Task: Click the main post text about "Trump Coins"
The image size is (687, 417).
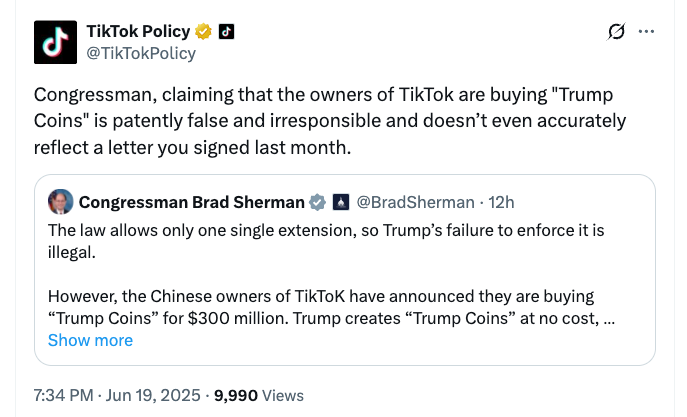Action: point(329,121)
